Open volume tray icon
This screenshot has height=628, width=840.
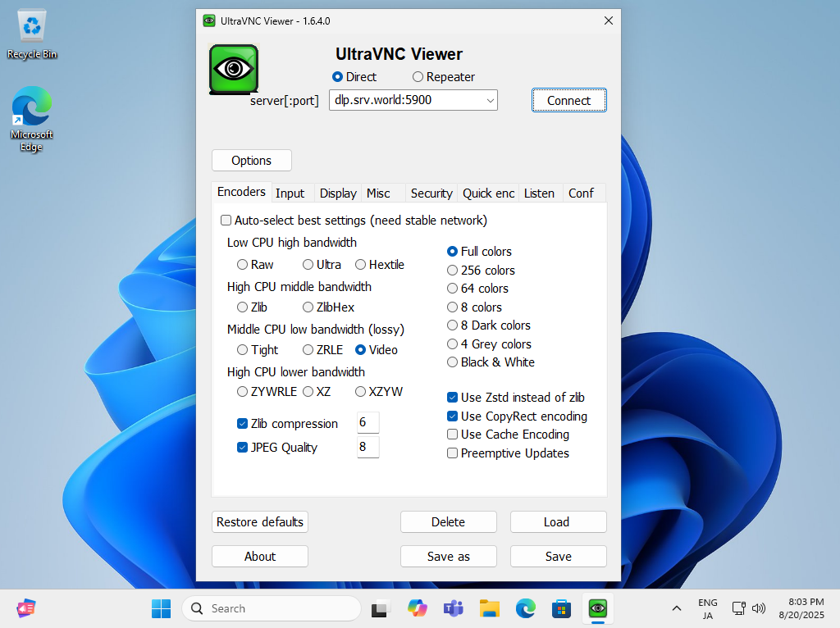pyautogui.click(x=758, y=608)
